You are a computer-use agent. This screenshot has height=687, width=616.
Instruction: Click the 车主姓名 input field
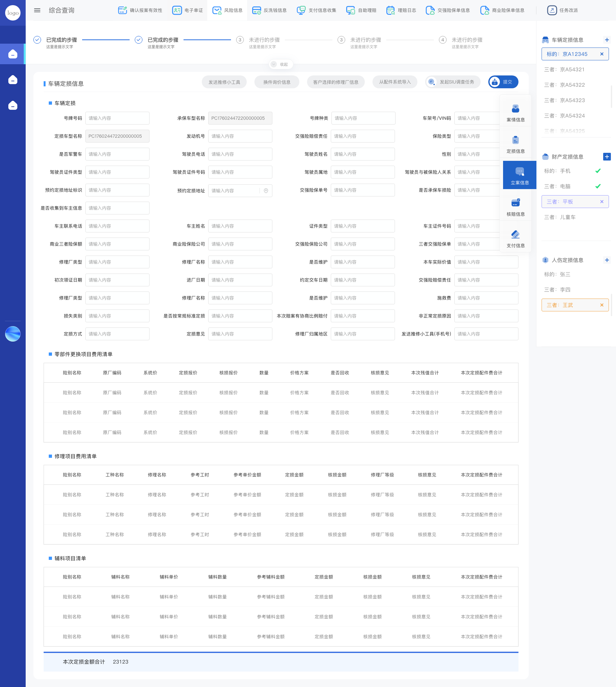coord(240,226)
